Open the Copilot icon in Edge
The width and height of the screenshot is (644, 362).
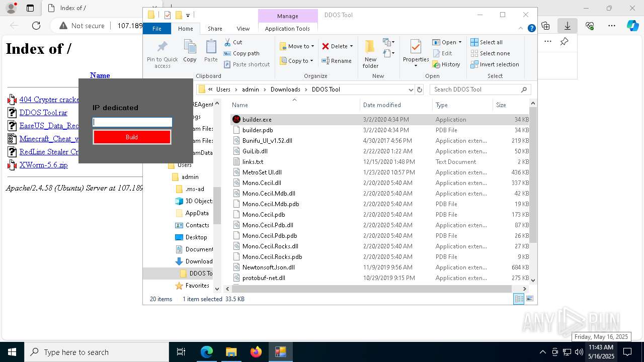[632, 26]
